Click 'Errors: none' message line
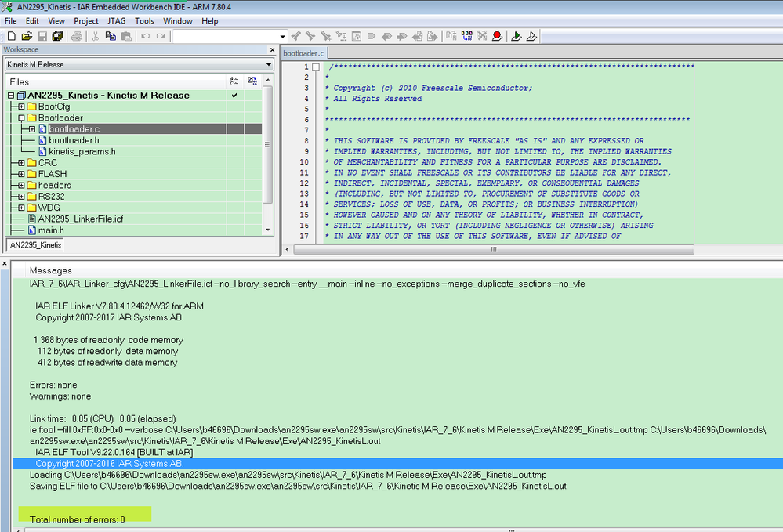 click(53, 385)
